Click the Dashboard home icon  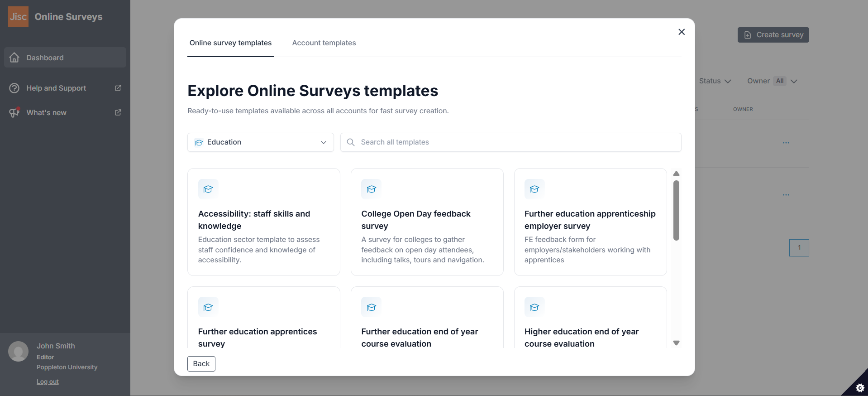[x=14, y=58]
